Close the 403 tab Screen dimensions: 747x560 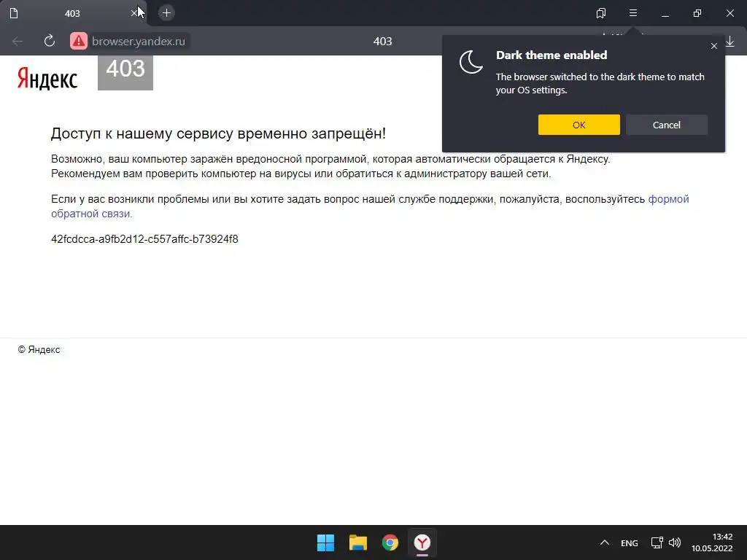[134, 13]
